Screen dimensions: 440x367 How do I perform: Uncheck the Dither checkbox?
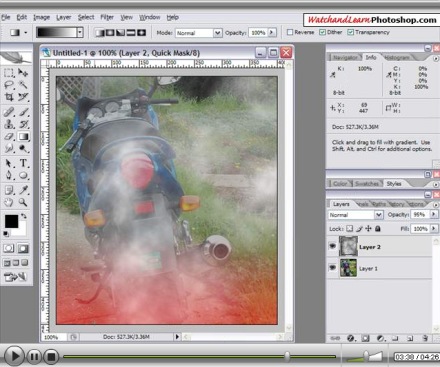322,32
